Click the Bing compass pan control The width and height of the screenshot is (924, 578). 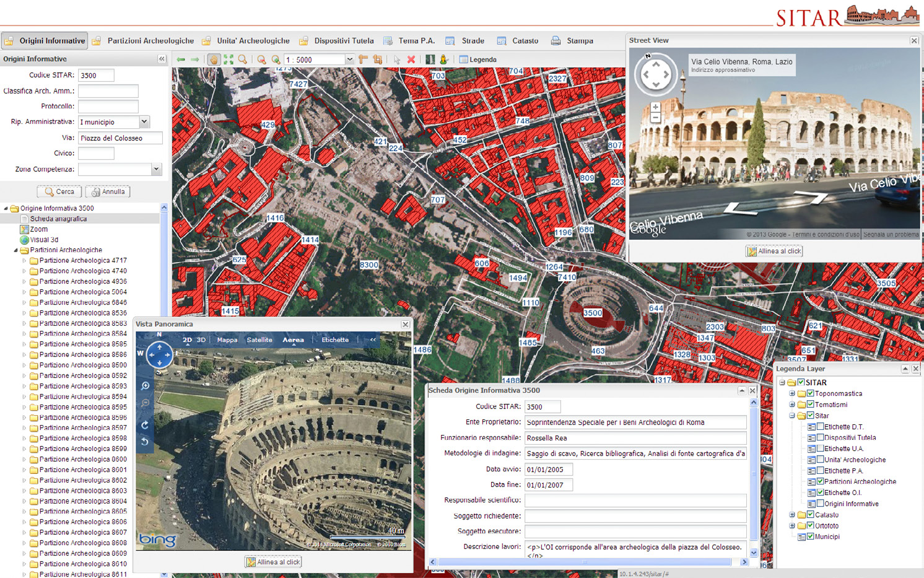pos(159,355)
